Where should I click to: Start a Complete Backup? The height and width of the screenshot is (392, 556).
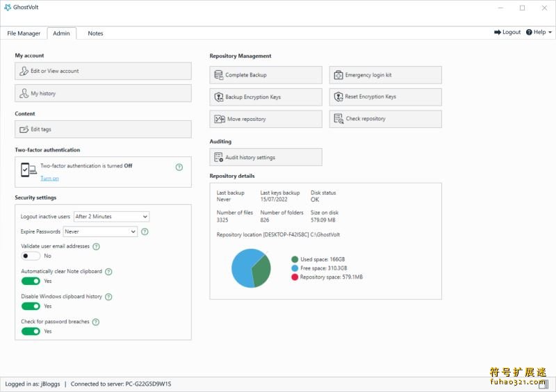(x=266, y=75)
